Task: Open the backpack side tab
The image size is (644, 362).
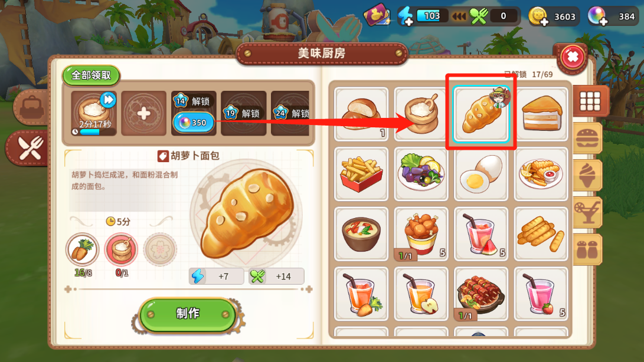Action: point(31,107)
